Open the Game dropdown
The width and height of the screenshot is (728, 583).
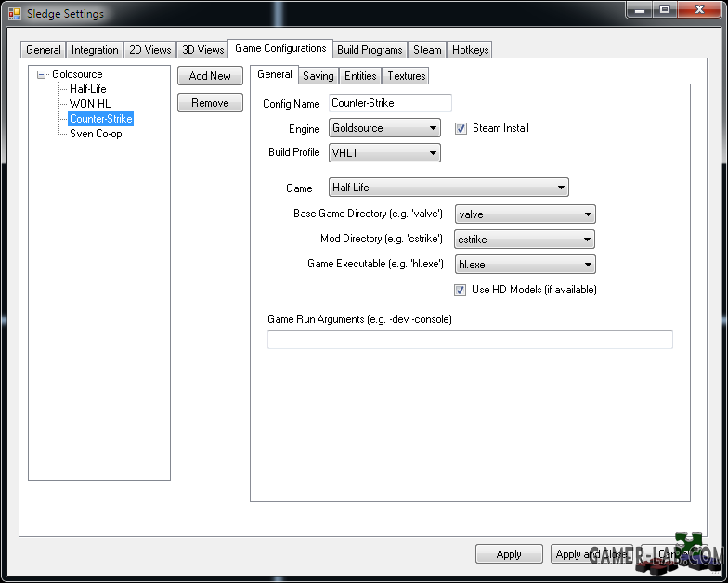[448, 188]
